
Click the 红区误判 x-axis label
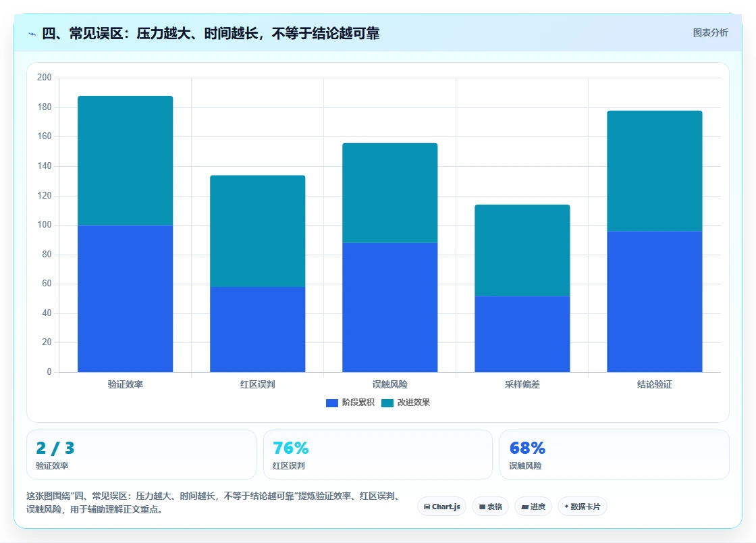[257, 384]
